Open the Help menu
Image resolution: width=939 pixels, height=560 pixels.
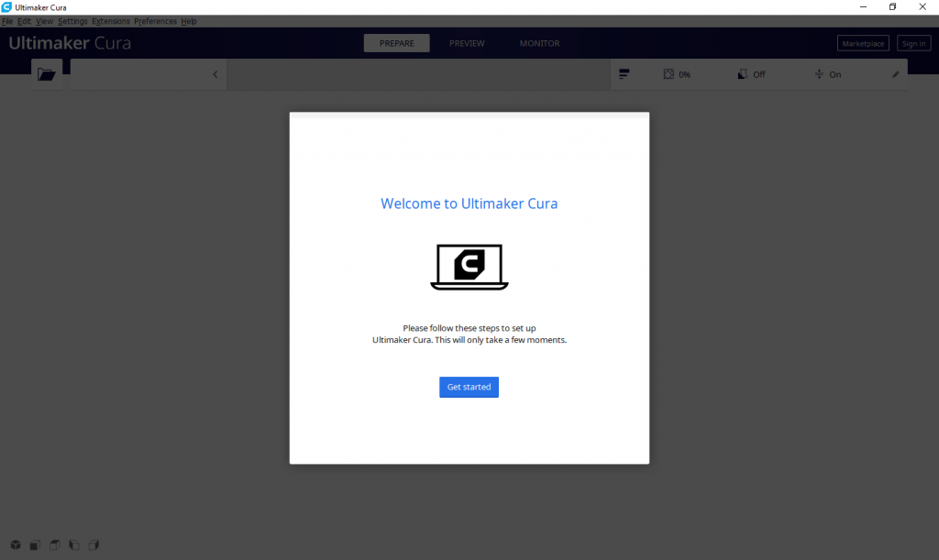click(189, 21)
